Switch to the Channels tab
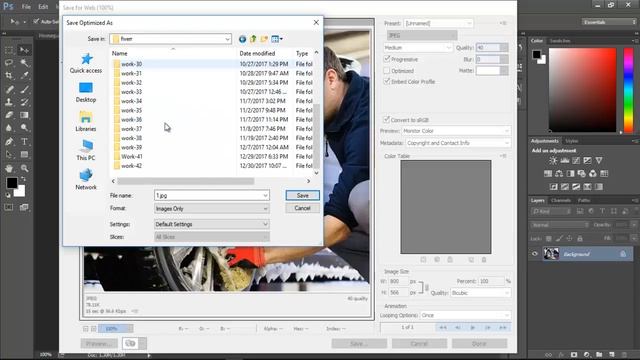 point(561,200)
